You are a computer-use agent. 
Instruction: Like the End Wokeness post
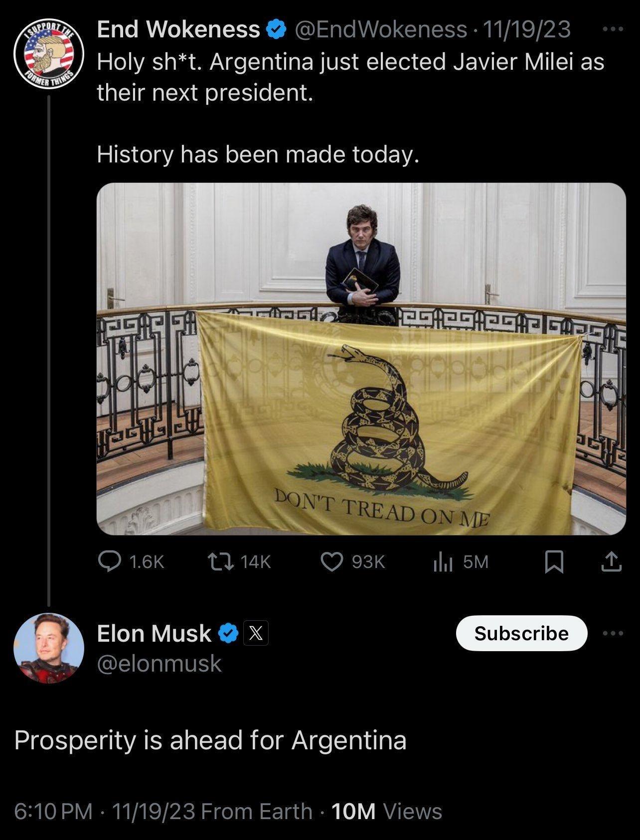point(331,562)
